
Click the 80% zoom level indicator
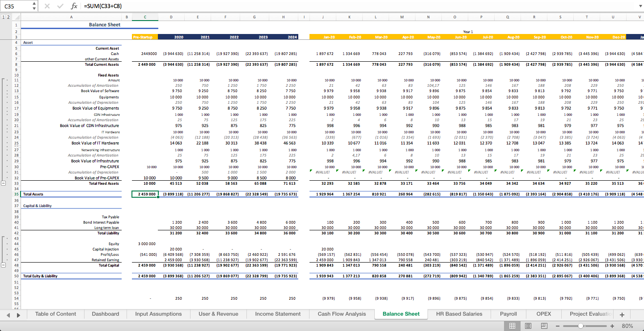point(627,326)
